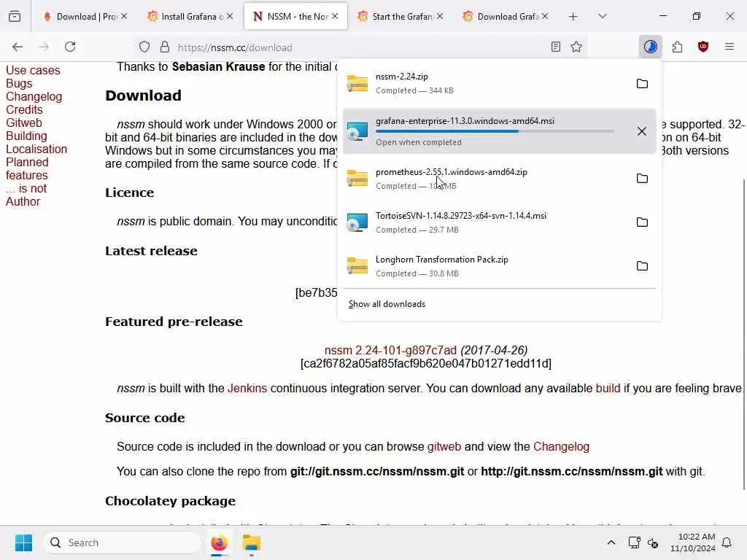The image size is (747, 560).
Task: Open the Author sidebar link
Action: (23, 202)
